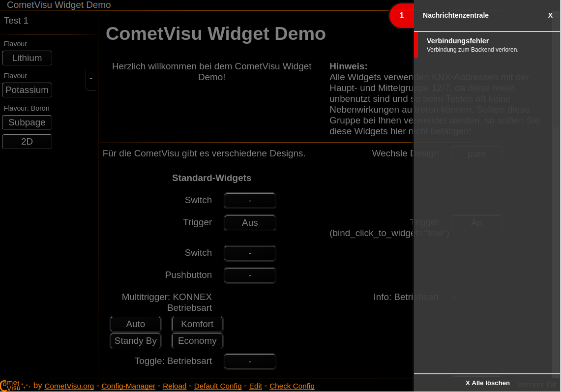Image resolution: width=561 pixels, height=392 pixels.
Task: Open the CometVisu.org link
Action: [x=69, y=386]
